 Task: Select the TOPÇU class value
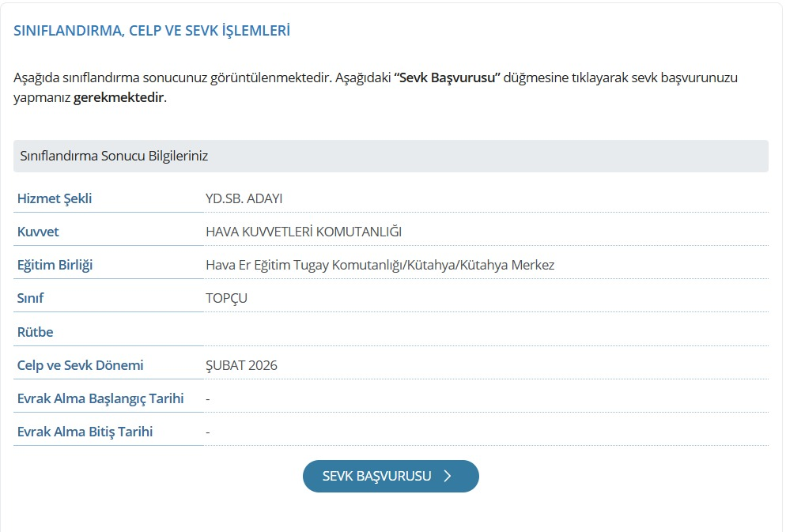[226, 298]
